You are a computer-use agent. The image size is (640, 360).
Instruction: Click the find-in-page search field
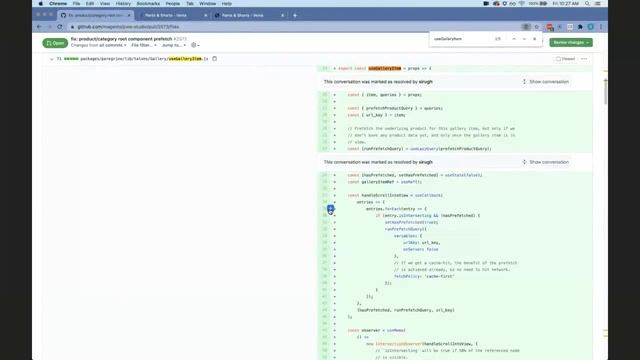click(460, 39)
